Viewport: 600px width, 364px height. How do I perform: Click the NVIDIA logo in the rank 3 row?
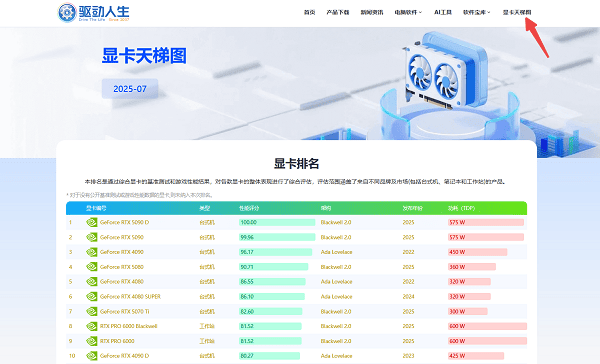coord(91,252)
